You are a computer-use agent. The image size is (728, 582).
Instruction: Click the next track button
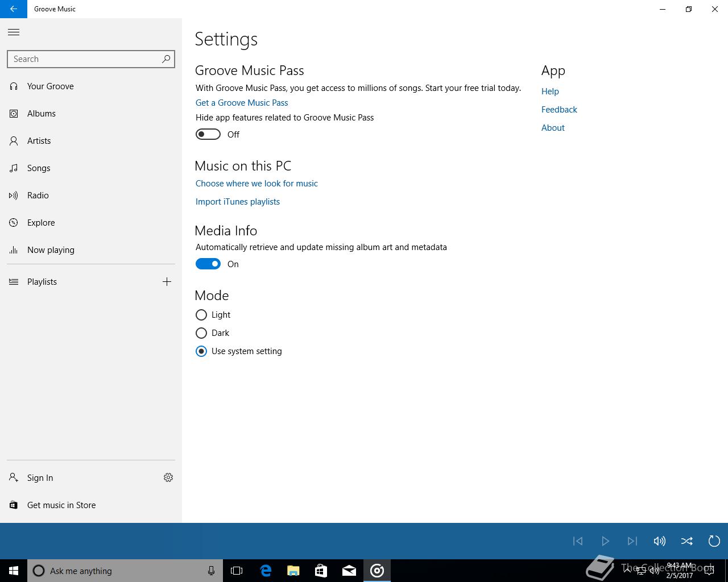point(632,541)
